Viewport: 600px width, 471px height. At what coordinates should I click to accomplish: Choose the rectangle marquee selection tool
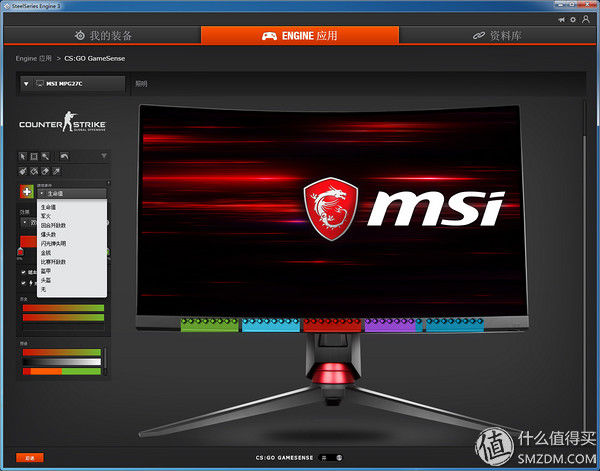coord(34,156)
